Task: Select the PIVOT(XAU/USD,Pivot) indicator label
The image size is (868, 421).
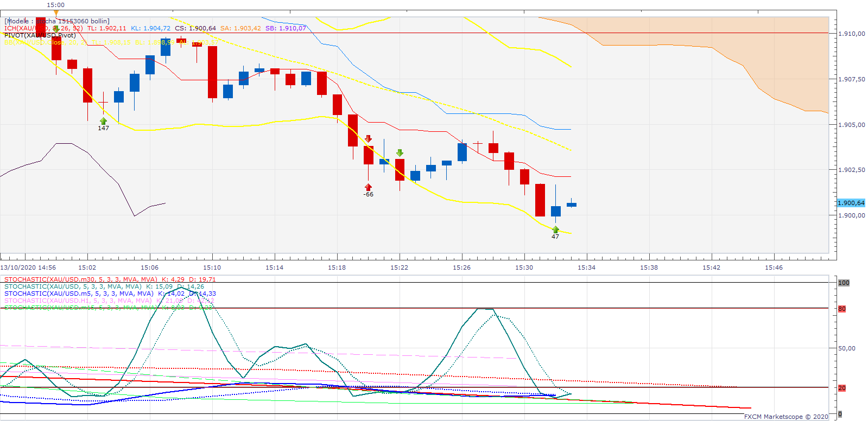Action: (x=40, y=35)
